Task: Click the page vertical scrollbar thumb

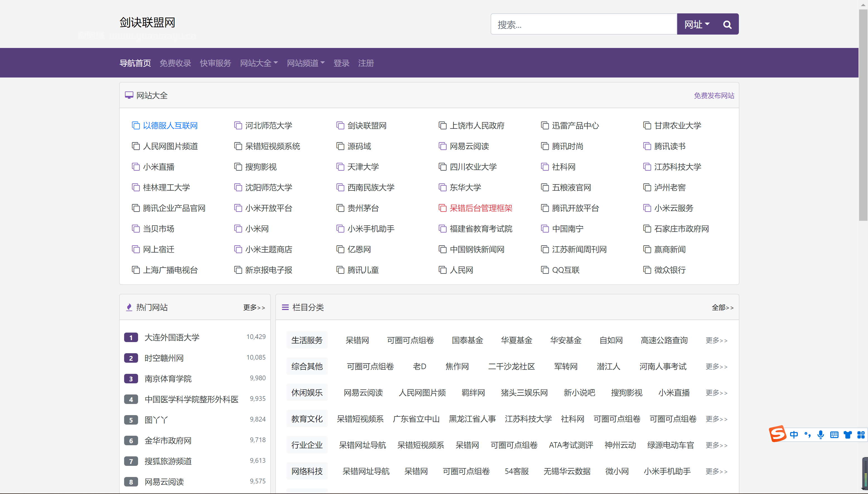Action: pyautogui.click(x=863, y=115)
